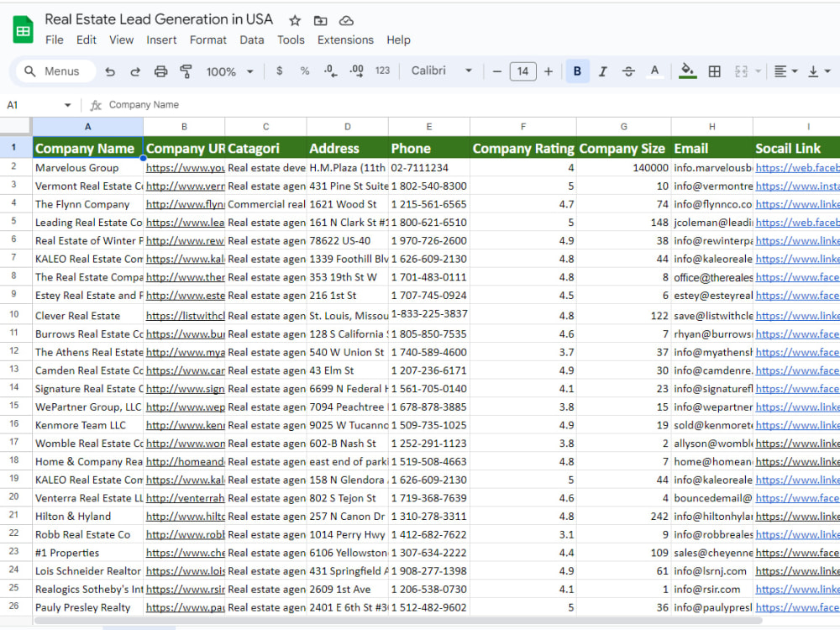The height and width of the screenshot is (630, 840).
Task: Toggle italic formatting button
Action: tap(602, 71)
